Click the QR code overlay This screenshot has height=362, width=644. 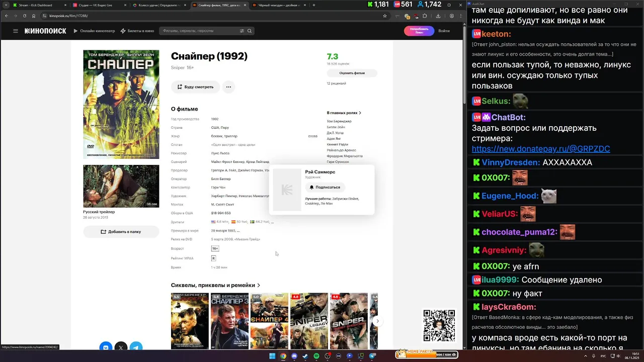[439, 325]
